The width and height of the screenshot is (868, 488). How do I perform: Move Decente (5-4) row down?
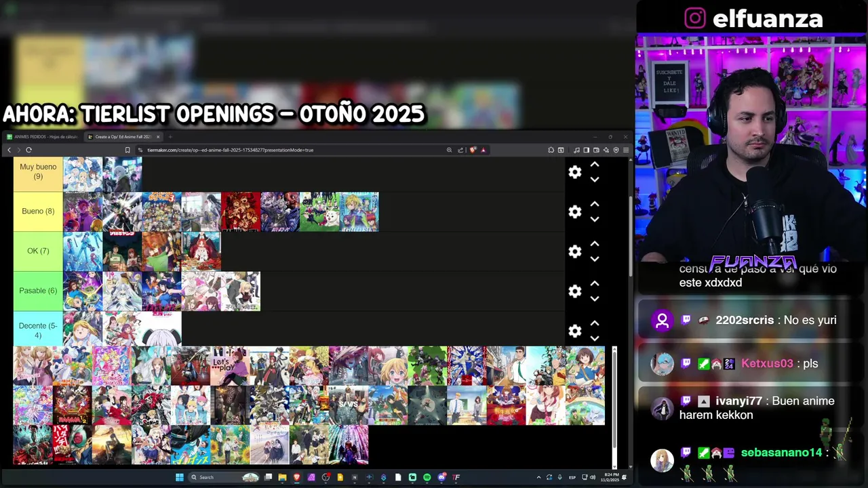point(595,338)
